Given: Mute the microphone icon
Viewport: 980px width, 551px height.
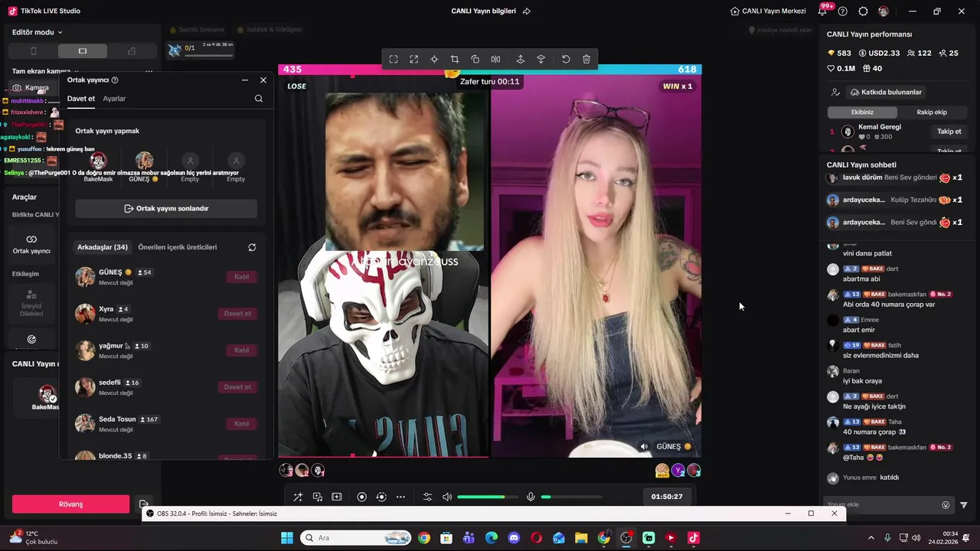Looking at the screenshot, I should (531, 497).
